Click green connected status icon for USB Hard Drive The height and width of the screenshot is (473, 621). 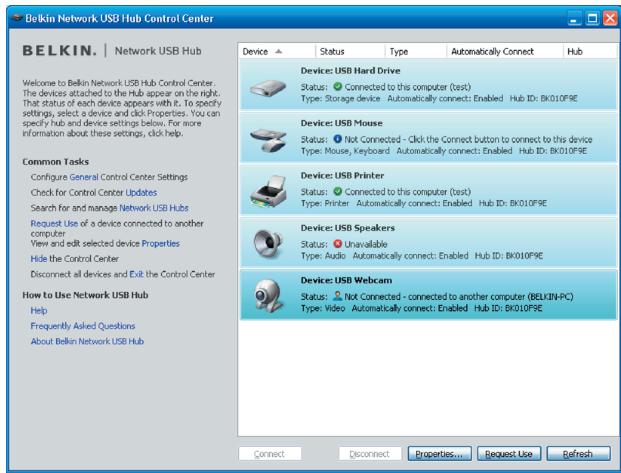(337, 86)
